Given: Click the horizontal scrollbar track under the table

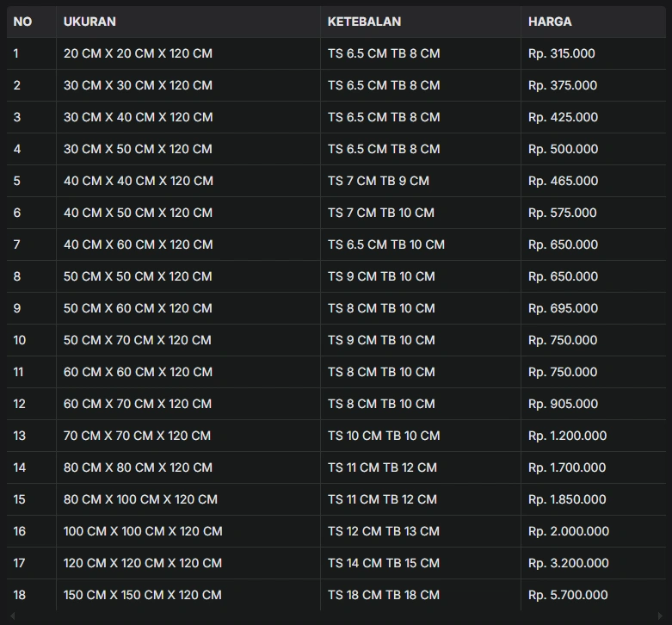Looking at the screenshot, I should point(336,616).
